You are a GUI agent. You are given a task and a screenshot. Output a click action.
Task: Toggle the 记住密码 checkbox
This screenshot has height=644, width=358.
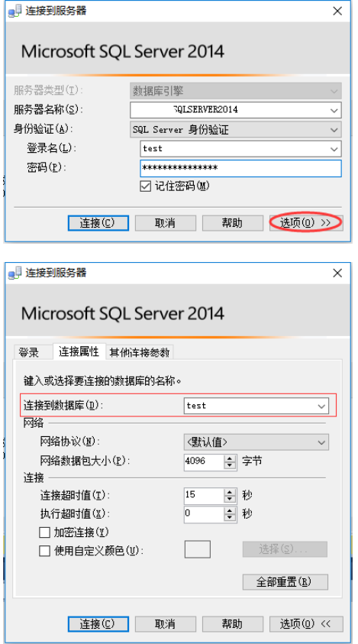145,186
